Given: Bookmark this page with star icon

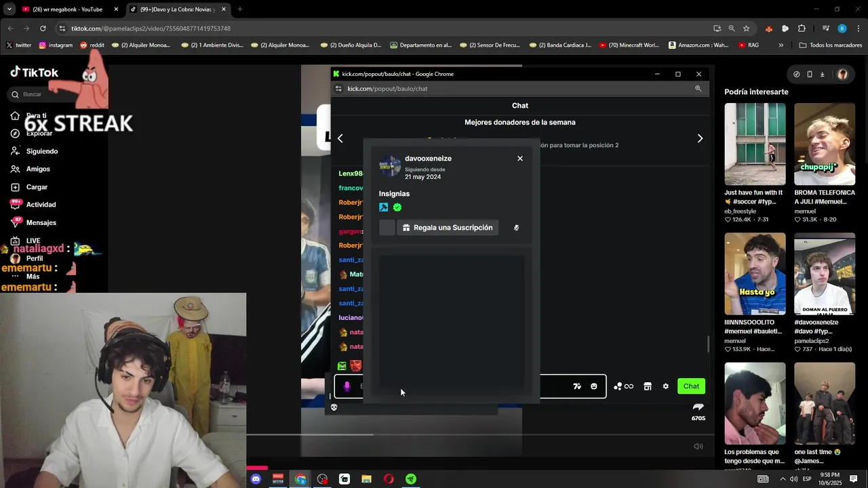Looking at the screenshot, I should click(746, 28).
